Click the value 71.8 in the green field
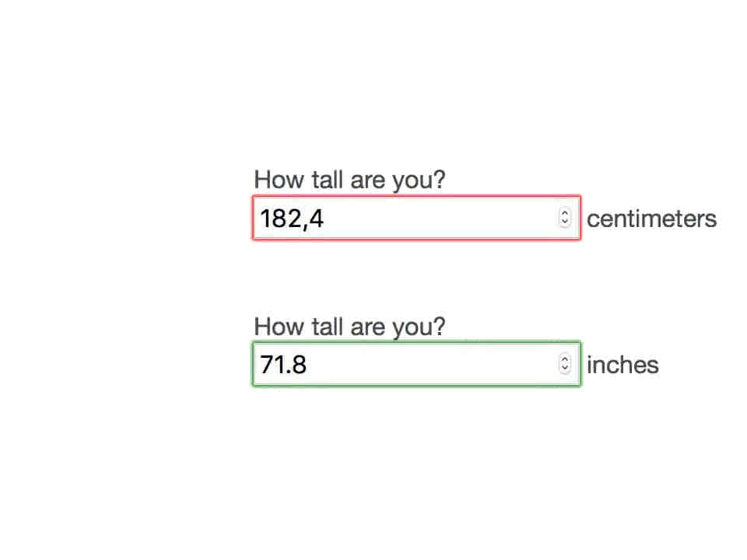The image size is (747, 560). (282, 365)
